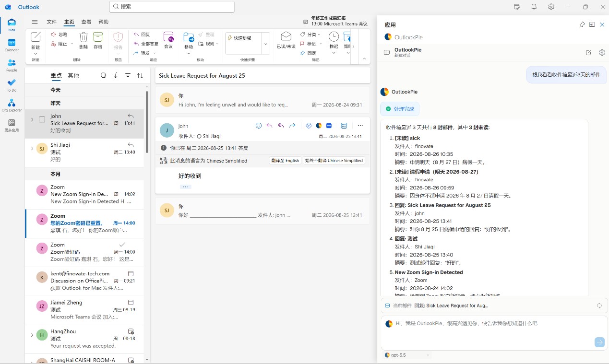This screenshot has height=364, width=609.
Task: Click the notification bell in title bar
Action: point(534,7)
